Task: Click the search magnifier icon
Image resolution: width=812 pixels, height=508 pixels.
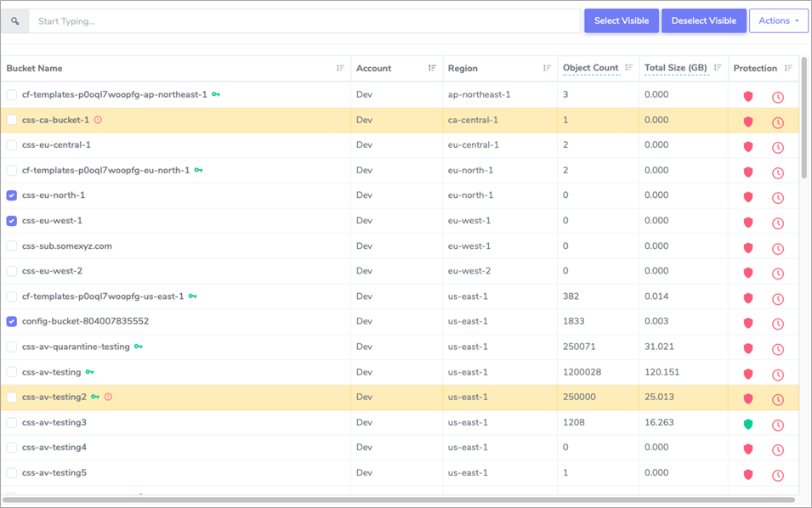Action: click(x=15, y=20)
